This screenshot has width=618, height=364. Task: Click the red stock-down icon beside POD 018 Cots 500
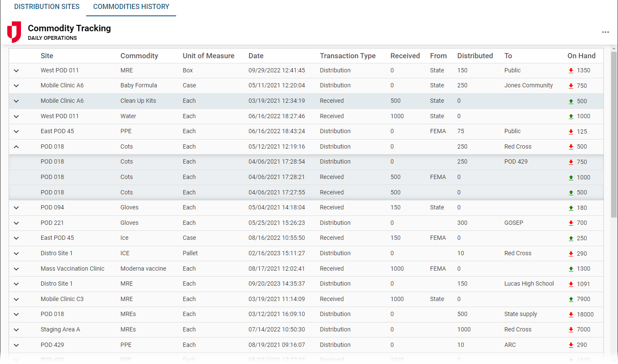(571, 146)
